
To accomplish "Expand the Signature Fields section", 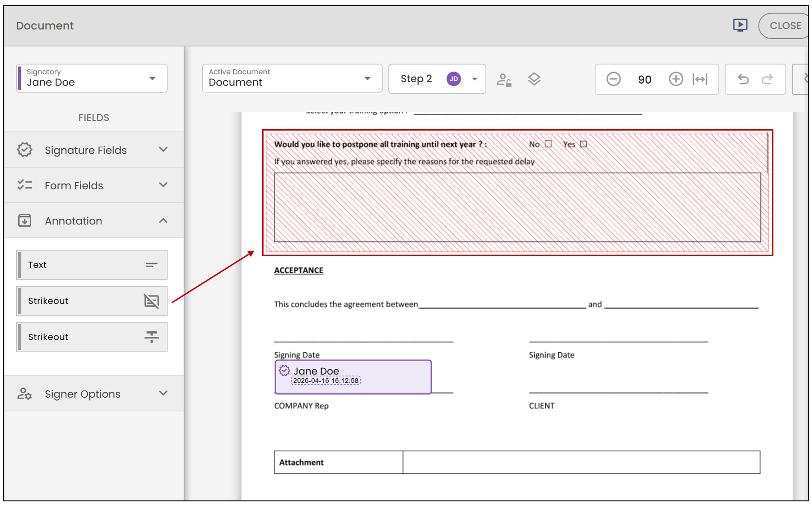I will pyautogui.click(x=94, y=150).
